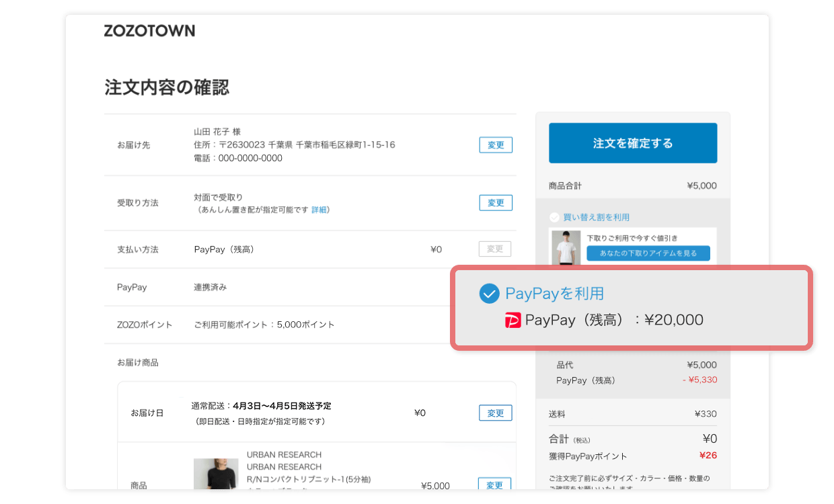Viewport: 834px width, 504px height.
Task: Click the phone number 000-0000-0000
Action: click(x=250, y=159)
